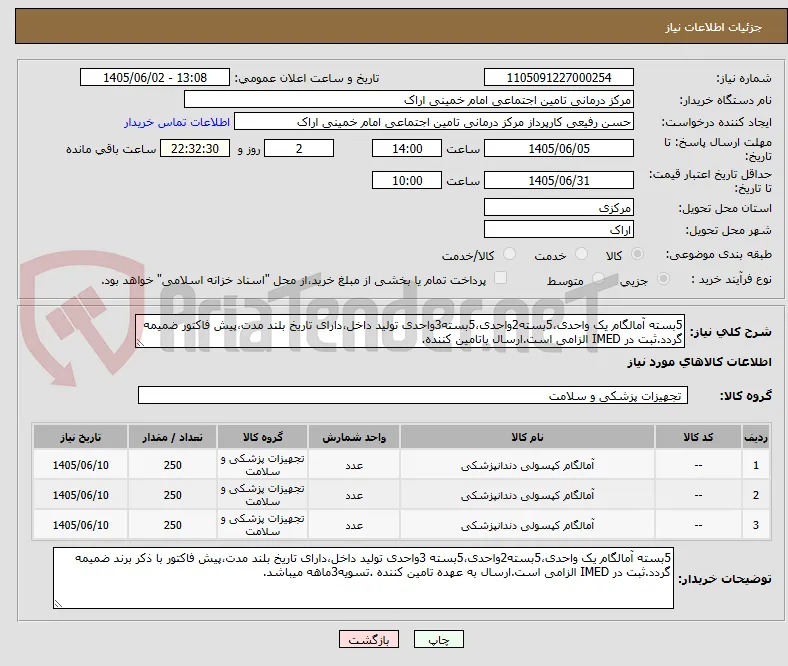The image size is (788, 666).
Task: Click the تاریخ نیاز column header
Action: tap(80, 437)
